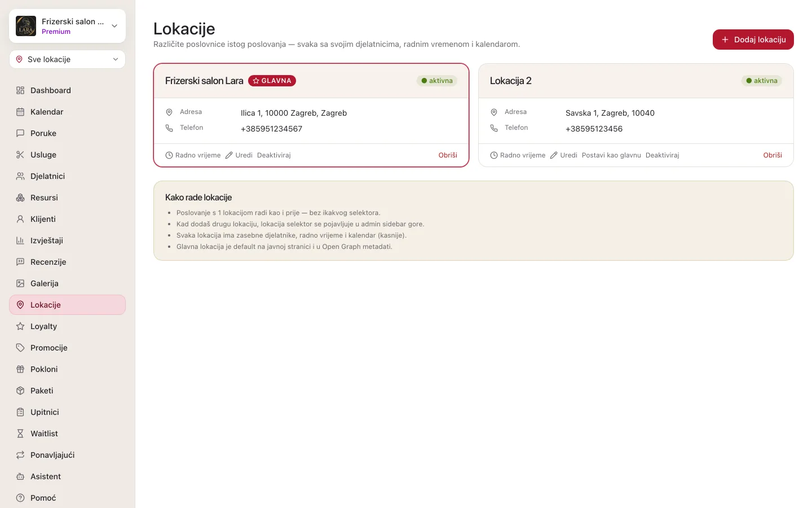The image size is (812, 508).
Task: Click the Asistent robot icon
Action: click(x=20, y=476)
